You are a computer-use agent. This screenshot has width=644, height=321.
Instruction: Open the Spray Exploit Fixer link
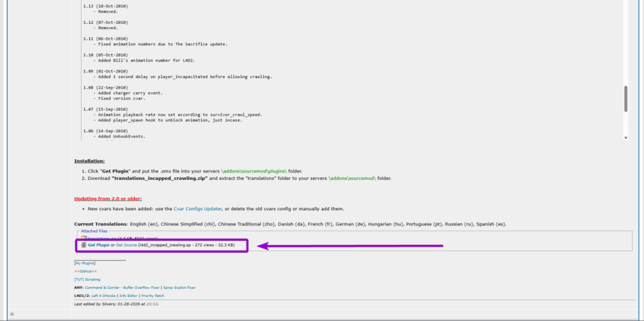pos(179,288)
